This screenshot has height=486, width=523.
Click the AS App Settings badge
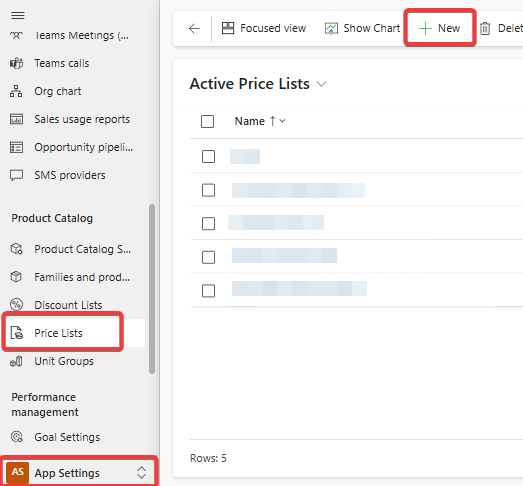coord(17,472)
